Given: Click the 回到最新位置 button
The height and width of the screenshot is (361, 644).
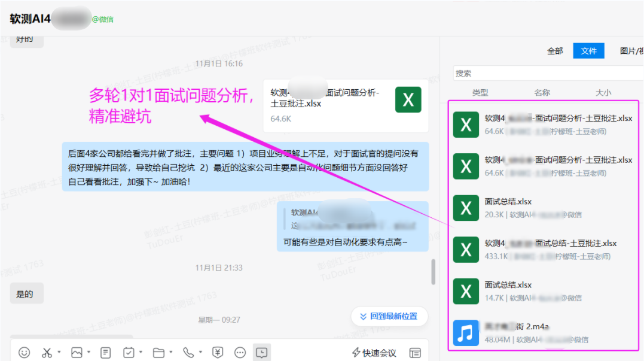Looking at the screenshot, I should click(389, 316).
